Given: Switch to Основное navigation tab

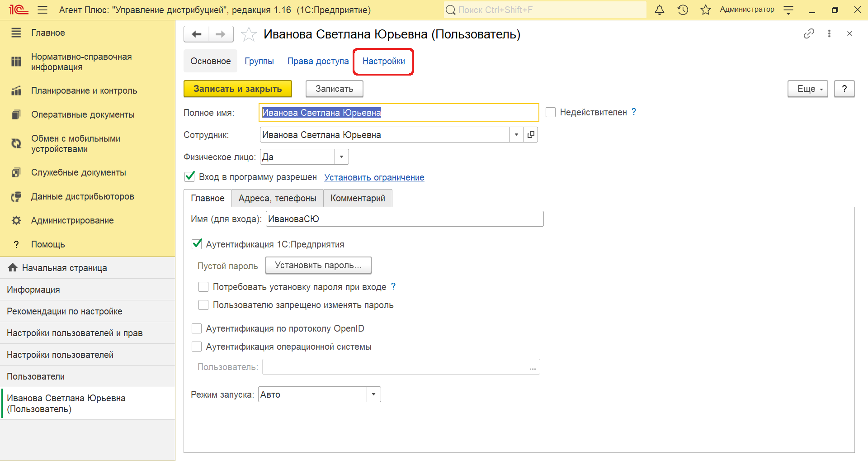Looking at the screenshot, I should [210, 61].
